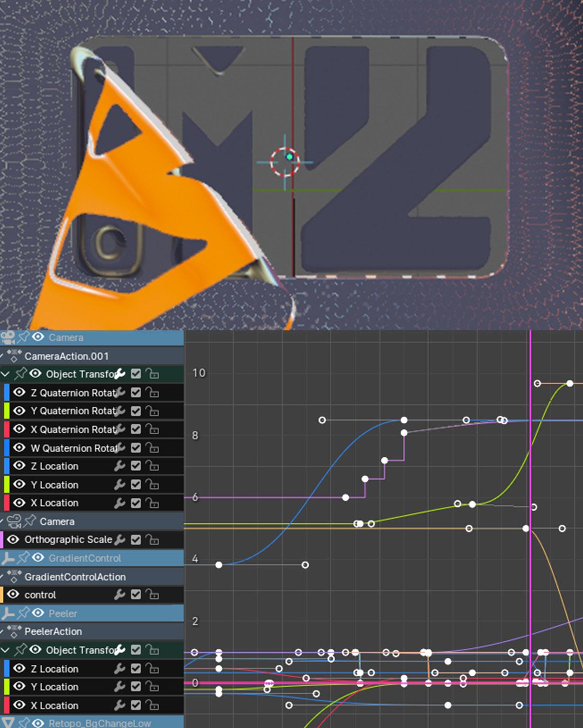Toggle the checkbox on Orthographic Scale channel
Screen dimensions: 583x728
tap(136, 539)
